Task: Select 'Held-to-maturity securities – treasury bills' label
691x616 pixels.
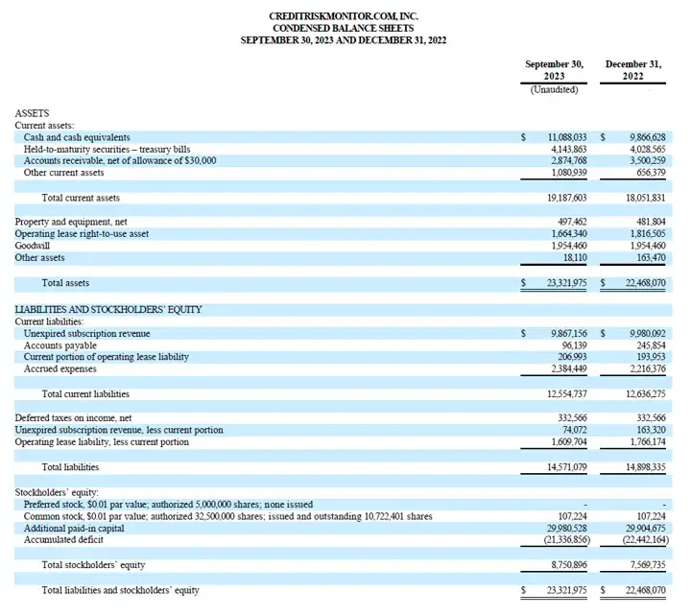Action: [x=107, y=149]
